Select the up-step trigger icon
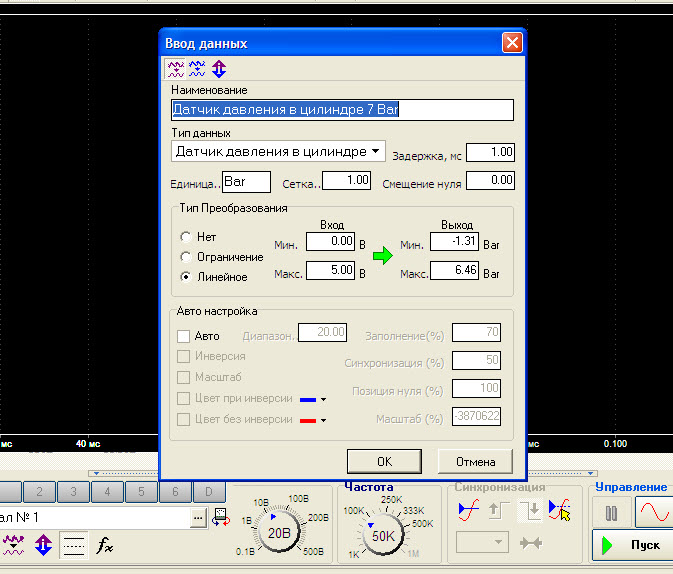This screenshot has width=673, height=574. [x=499, y=510]
